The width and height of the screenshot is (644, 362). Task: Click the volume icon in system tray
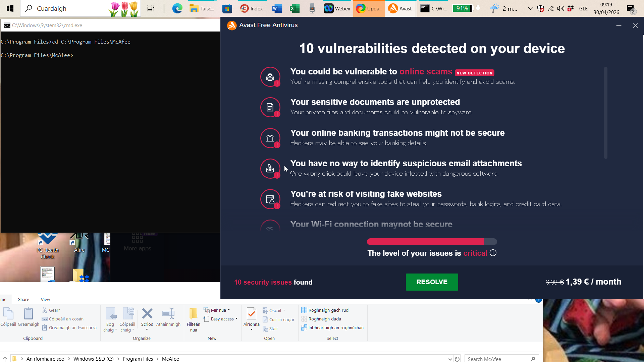click(560, 8)
